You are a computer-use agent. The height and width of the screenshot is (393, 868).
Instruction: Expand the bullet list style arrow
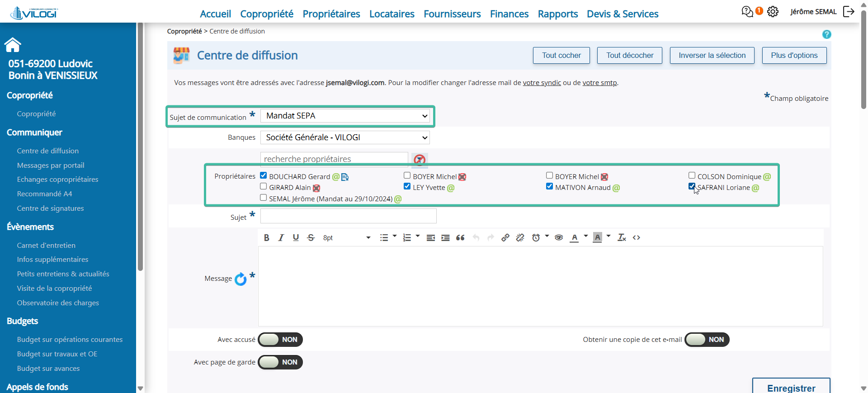click(x=395, y=236)
